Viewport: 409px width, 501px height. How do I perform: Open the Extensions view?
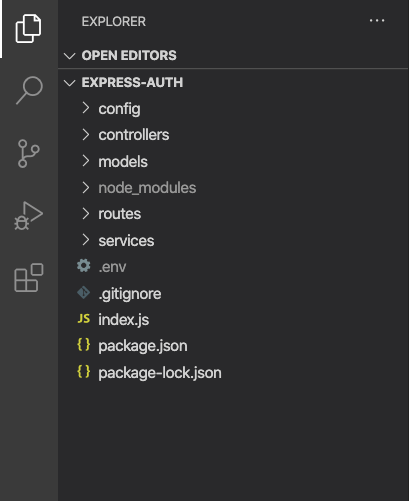pyautogui.click(x=29, y=278)
